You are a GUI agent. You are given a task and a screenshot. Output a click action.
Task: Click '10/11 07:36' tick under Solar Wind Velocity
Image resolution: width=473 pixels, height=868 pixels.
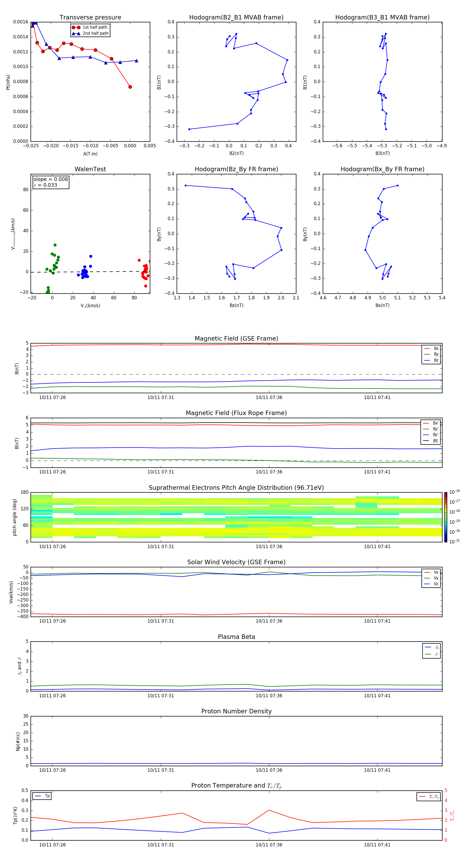coord(269,621)
